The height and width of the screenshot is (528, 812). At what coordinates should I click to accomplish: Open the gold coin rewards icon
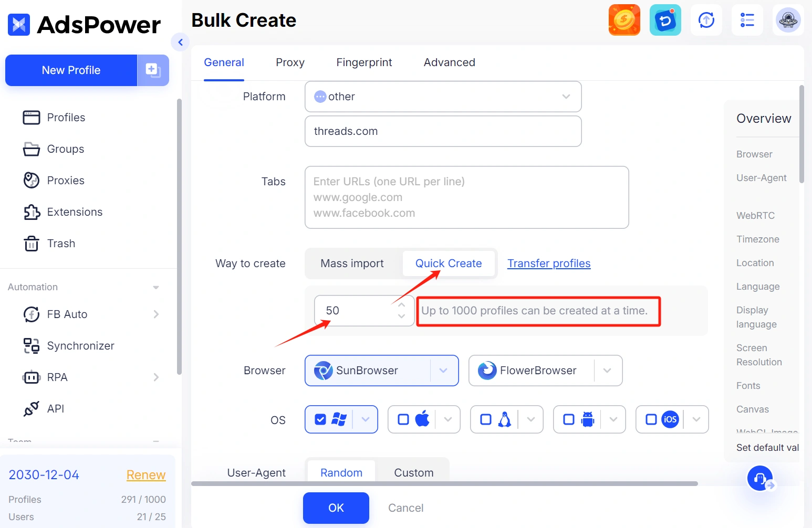pyautogui.click(x=624, y=20)
